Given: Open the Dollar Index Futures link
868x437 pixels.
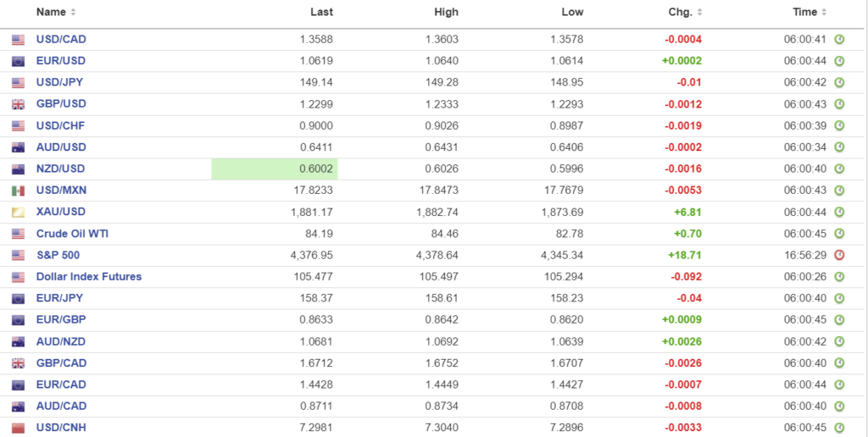Looking at the screenshot, I should (x=89, y=277).
